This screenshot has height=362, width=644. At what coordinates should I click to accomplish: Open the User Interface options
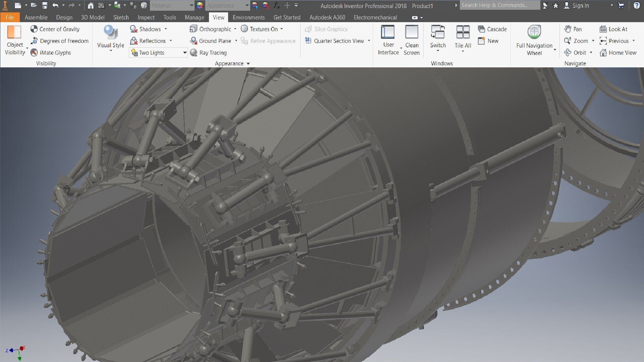click(388, 40)
